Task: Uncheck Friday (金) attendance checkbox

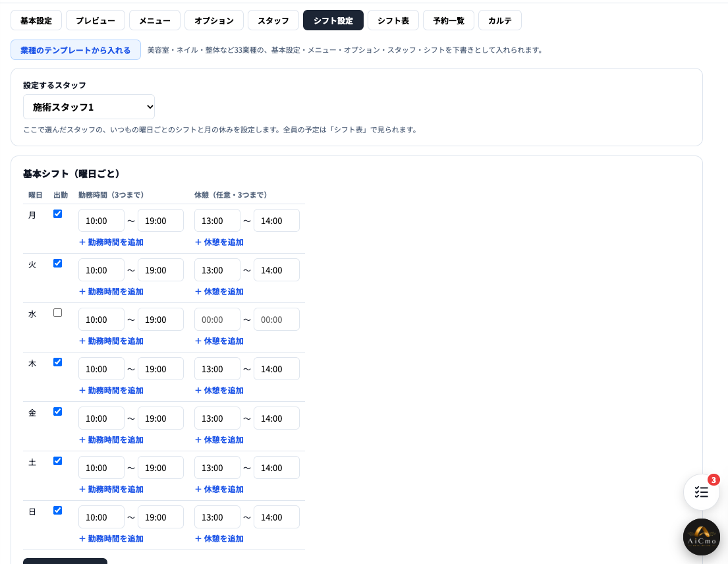Action: coord(57,412)
